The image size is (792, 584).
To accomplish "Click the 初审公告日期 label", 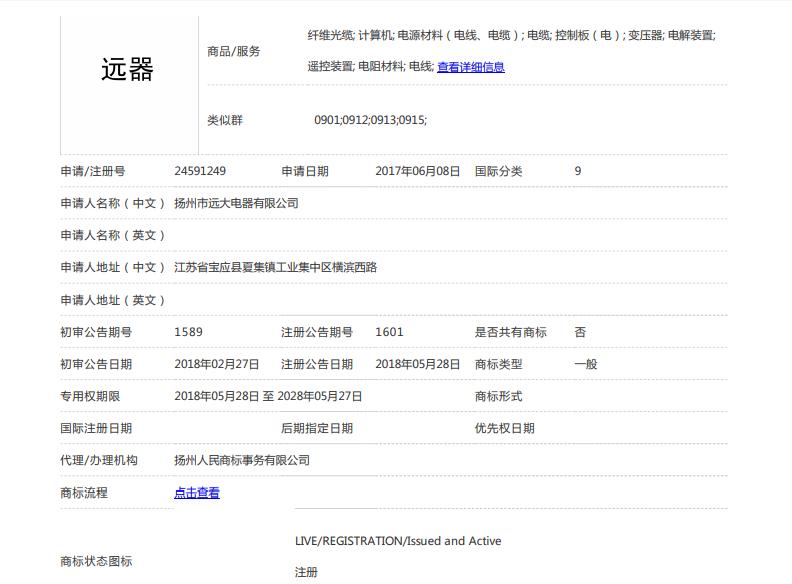I will click(x=96, y=364).
